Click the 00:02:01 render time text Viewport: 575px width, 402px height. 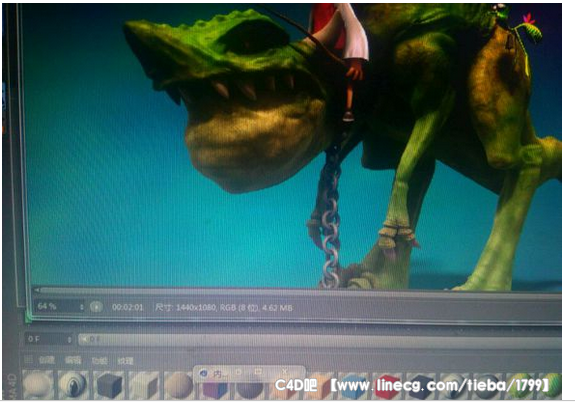point(128,307)
